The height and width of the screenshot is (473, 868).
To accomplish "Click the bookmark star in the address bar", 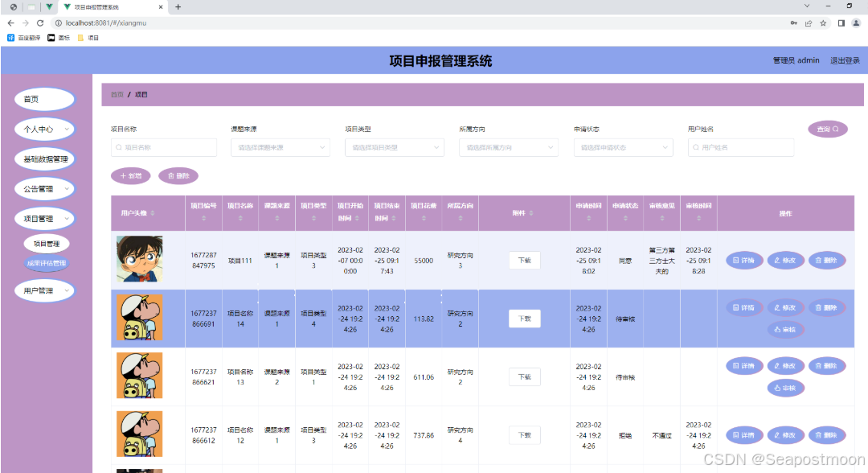I will point(822,24).
